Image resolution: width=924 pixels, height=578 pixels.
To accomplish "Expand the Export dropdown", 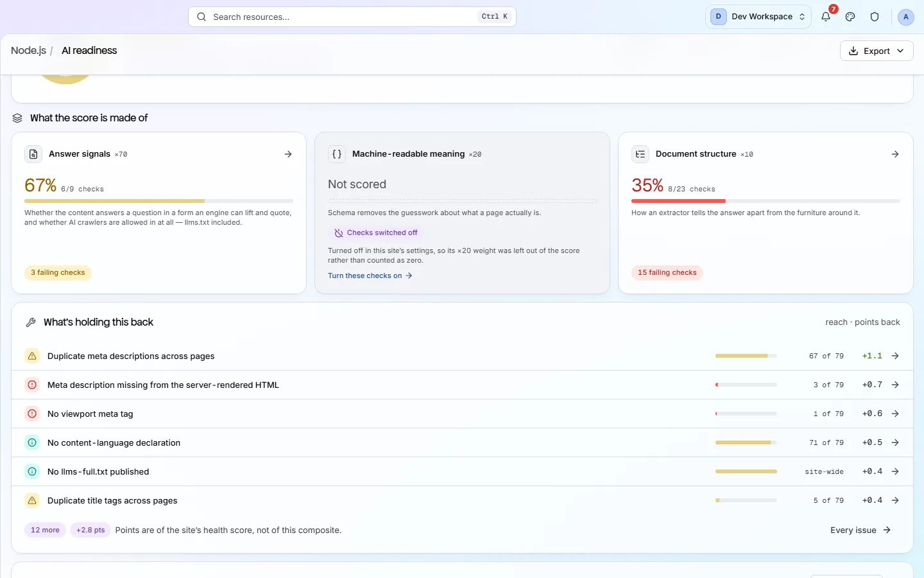I will [x=877, y=51].
